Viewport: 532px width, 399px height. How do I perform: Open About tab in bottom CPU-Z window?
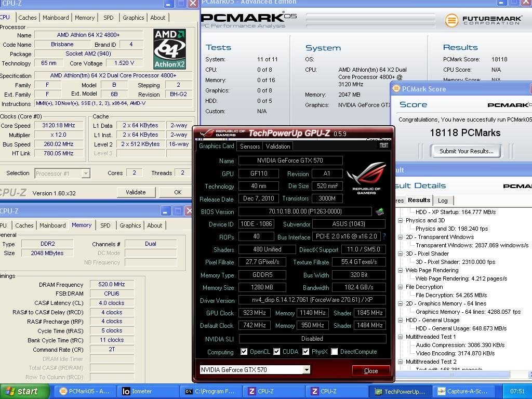tap(154, 225)
